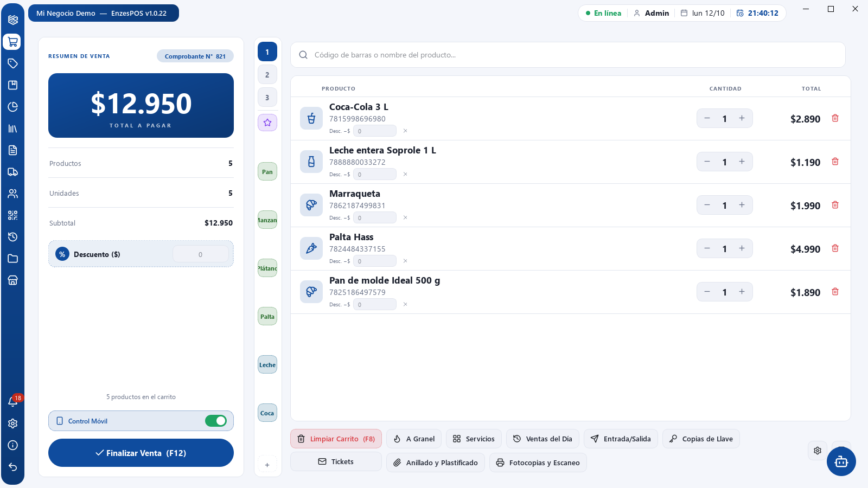This screenshot has width=868, height=488.
Task: Open the delivery truck icon in sidebar
Action: 12,172
